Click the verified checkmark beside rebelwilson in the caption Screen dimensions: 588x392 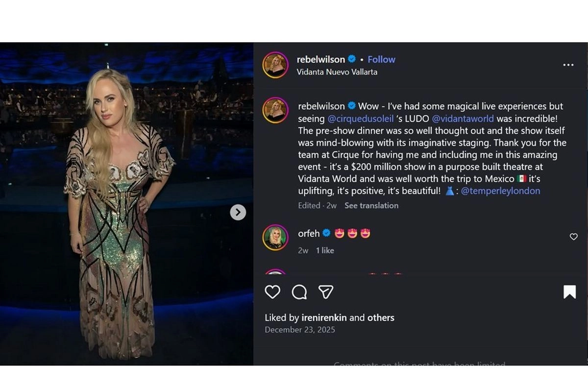pos(351,106)
